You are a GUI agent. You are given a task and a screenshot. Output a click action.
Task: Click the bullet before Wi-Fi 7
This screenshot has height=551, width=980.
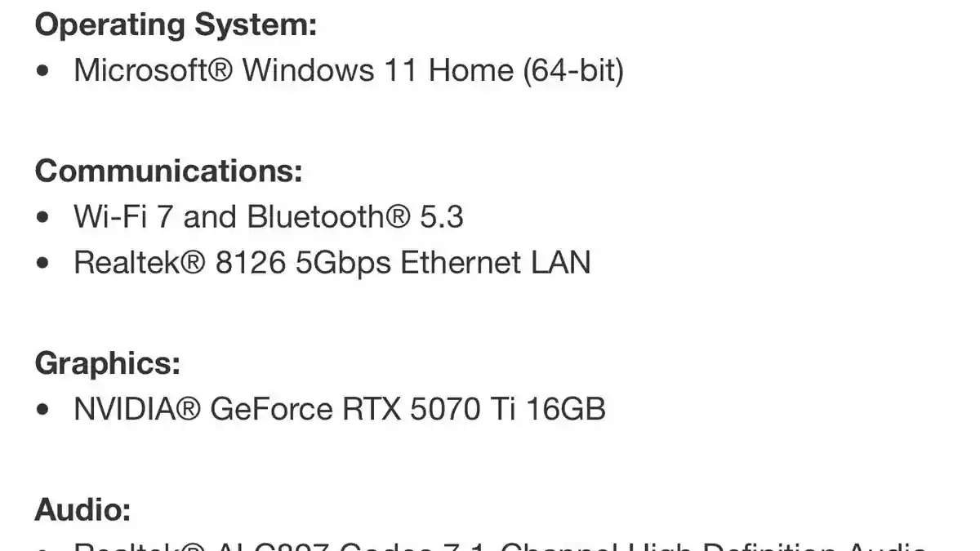point(43,217)
